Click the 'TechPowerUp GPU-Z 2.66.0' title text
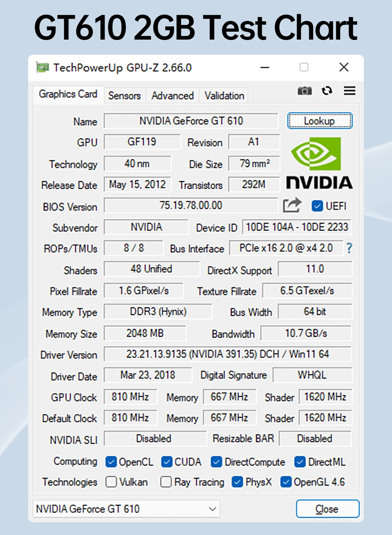Viewport: 392px width, 535px height. tap(123, 68)
